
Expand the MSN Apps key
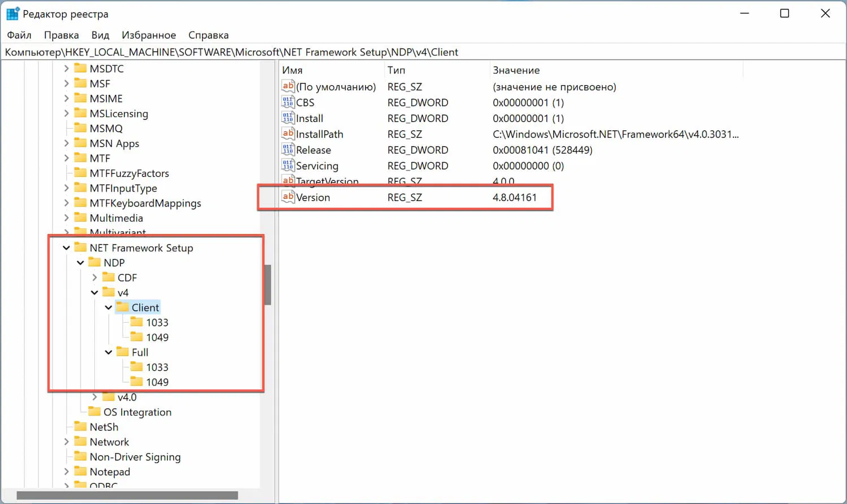click(67, 143)
